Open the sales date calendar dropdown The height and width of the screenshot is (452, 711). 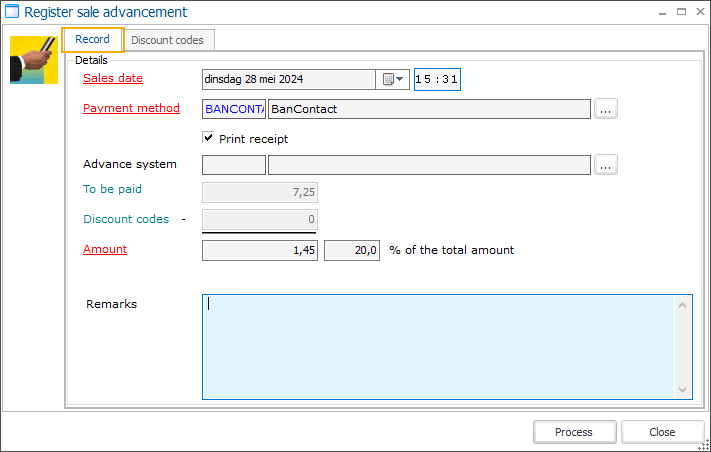(392, 79)
